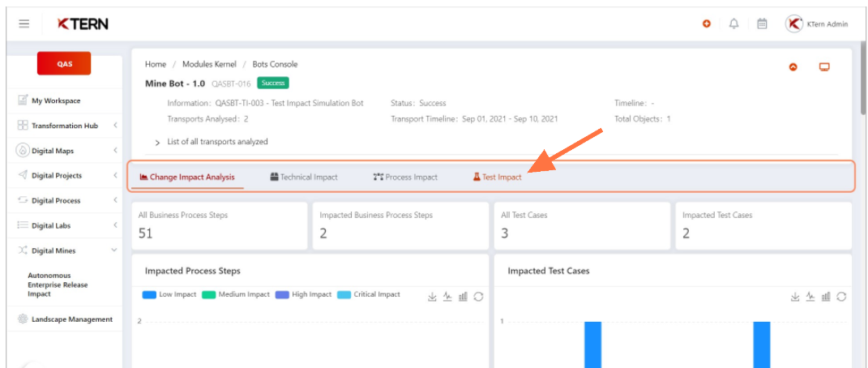Click the Transformation Hub grid icon
The height and width of the screenshot is (368, 868).
click(x=23, y=126)
